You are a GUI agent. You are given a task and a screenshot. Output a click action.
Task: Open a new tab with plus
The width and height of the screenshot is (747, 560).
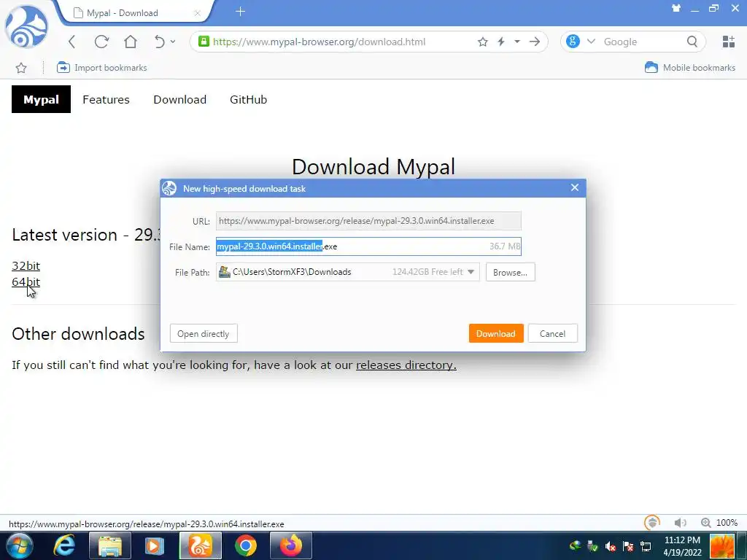click(241, 12)
